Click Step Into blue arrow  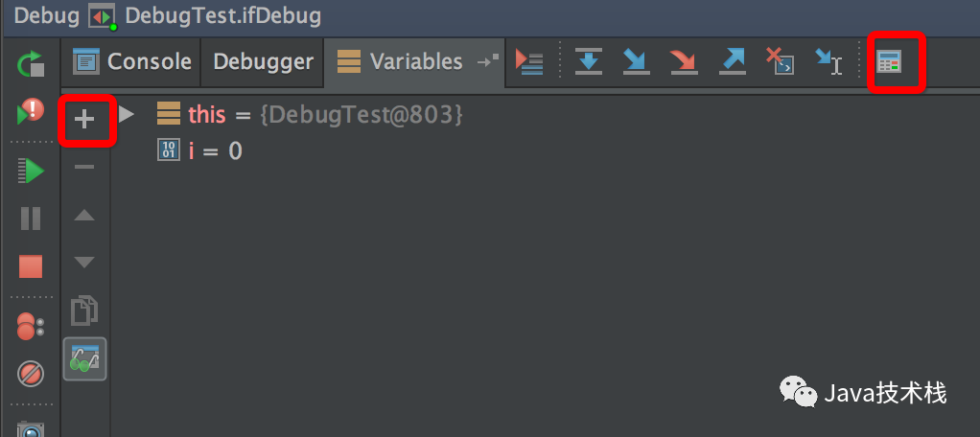[637, 61]
